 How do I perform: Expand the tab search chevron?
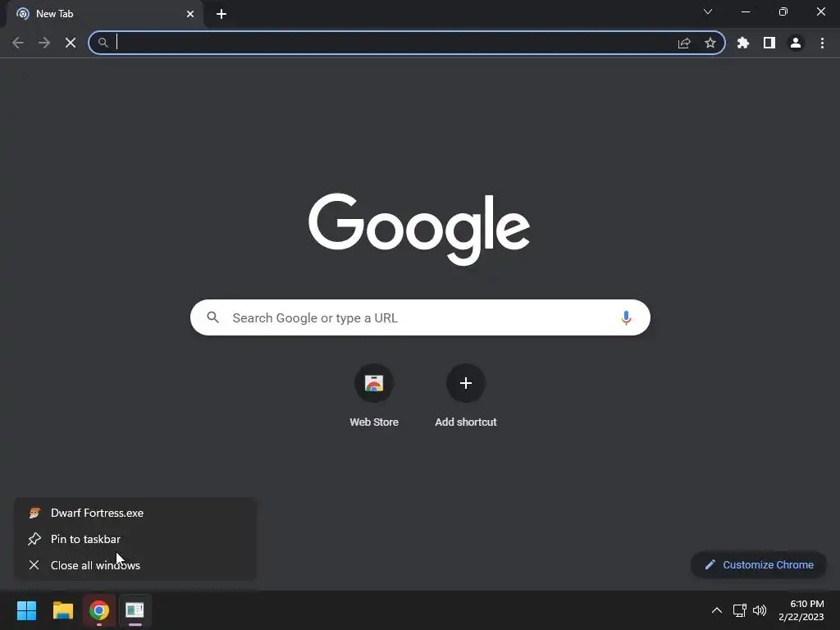click(708, 11)
